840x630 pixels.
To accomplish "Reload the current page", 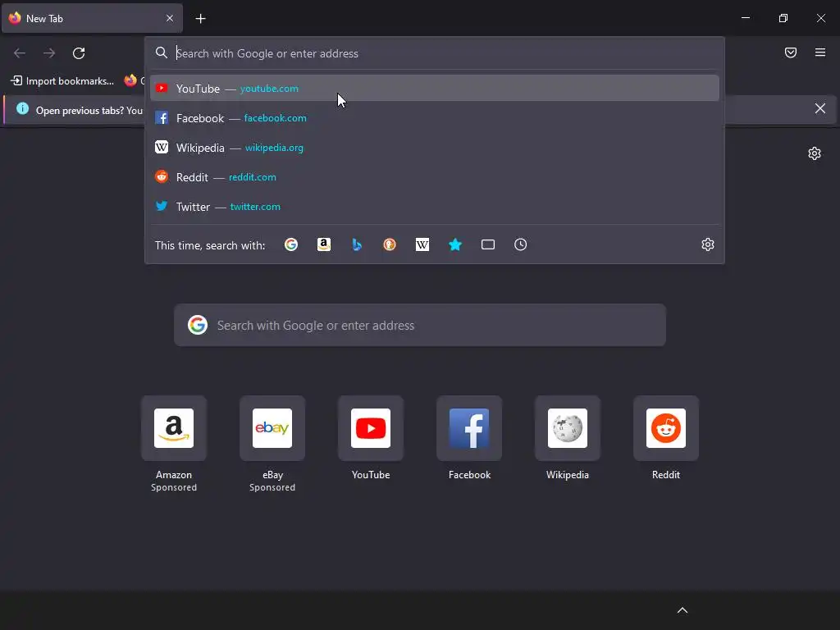I will tap(79, 53).
